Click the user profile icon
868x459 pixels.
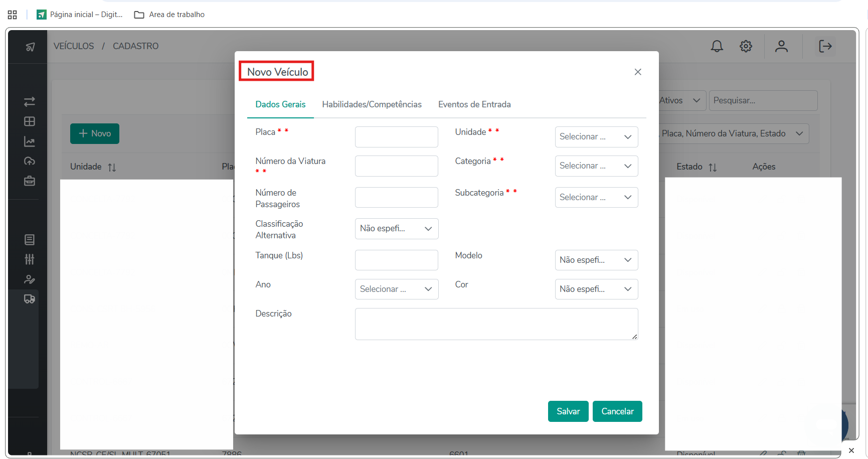click(x=781, y=46)
